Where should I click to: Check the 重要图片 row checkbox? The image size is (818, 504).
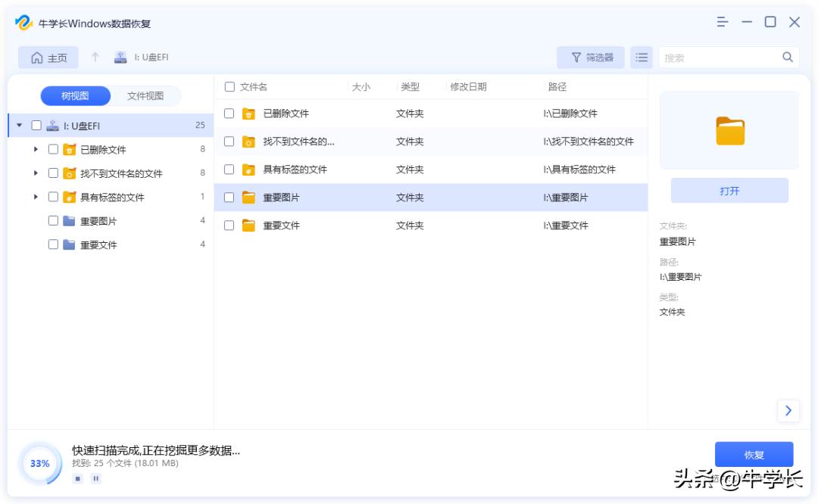coord(230,197)
